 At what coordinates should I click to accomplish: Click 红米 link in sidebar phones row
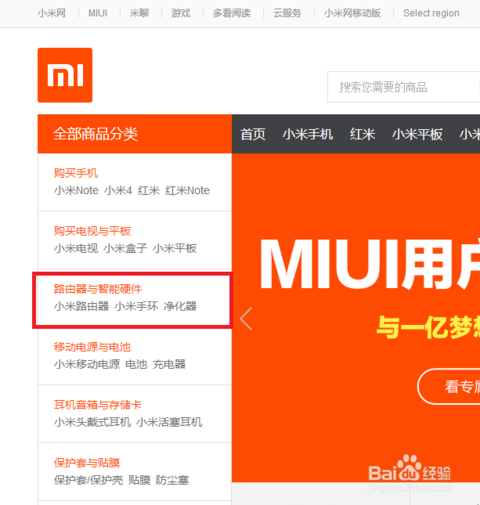point(149,190)
